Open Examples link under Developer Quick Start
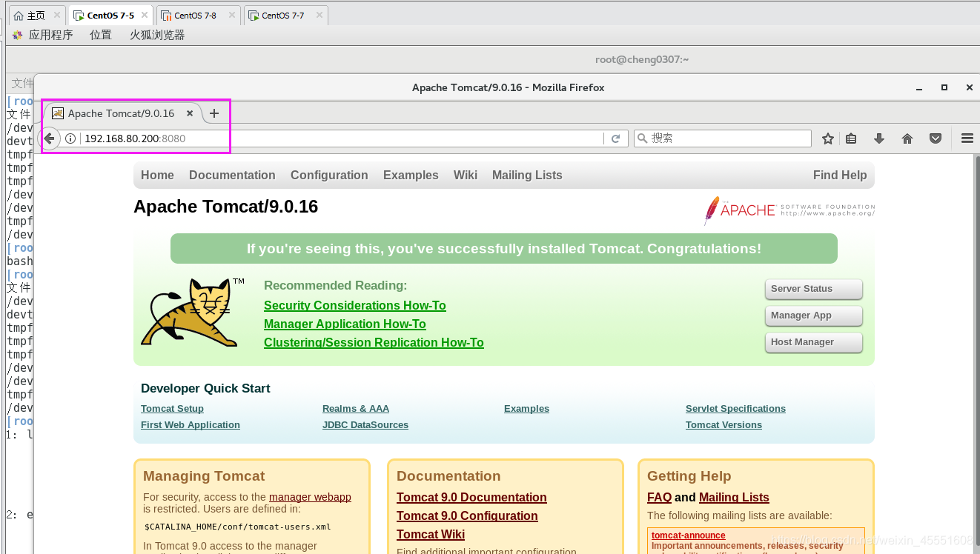Screen dimensions: 980x554 coord(526,409)
